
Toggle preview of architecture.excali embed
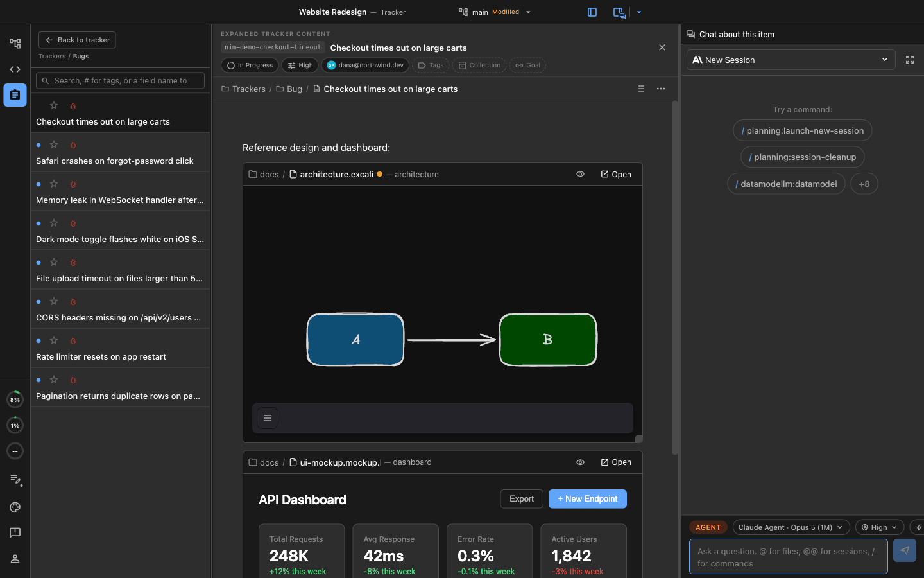tap(580, 174)
